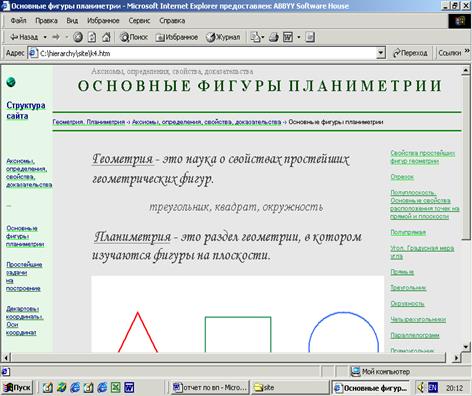The image size is (472, 396).
Task: Open the Простейшие задачи на построение link
Action: (x=24, y=277)
